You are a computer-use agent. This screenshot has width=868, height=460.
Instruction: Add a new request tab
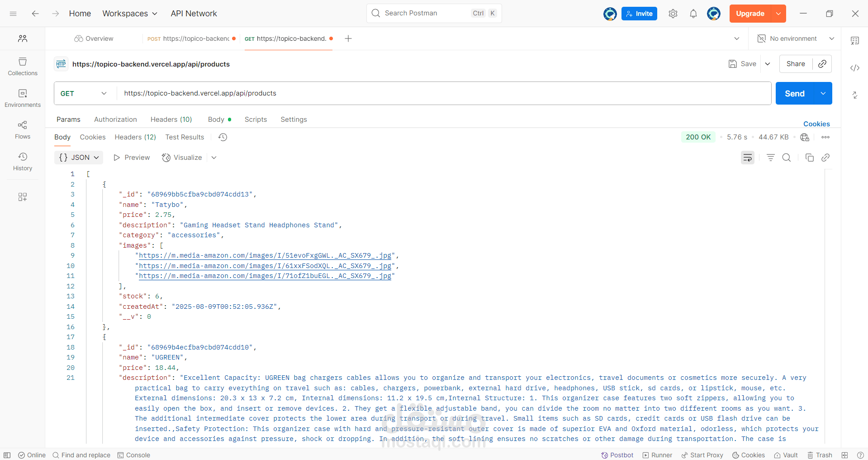point(348,38)
